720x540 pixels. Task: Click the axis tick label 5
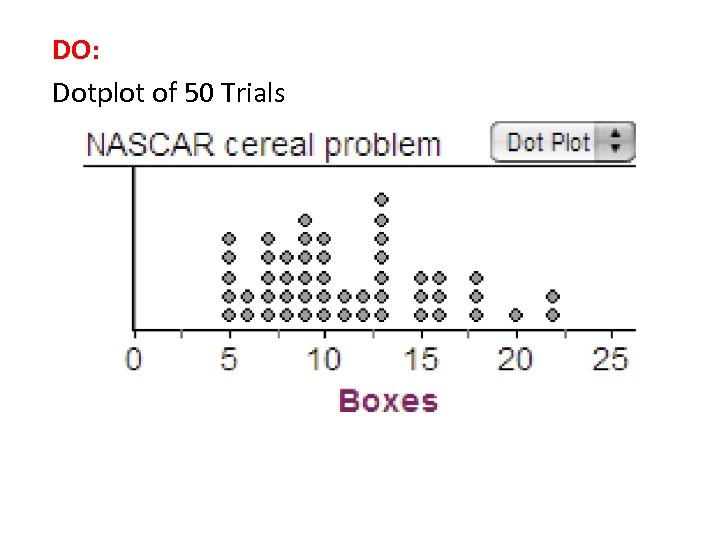tap(229, 358)
